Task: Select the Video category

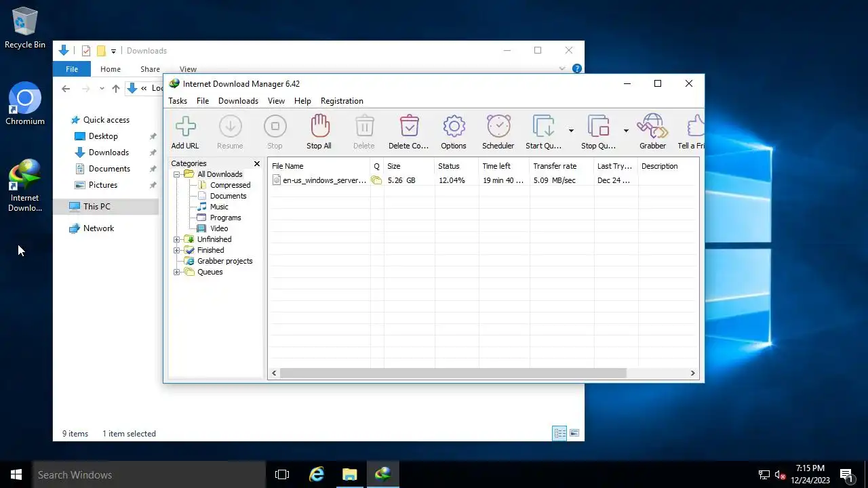Action: (x=219, y=228)
